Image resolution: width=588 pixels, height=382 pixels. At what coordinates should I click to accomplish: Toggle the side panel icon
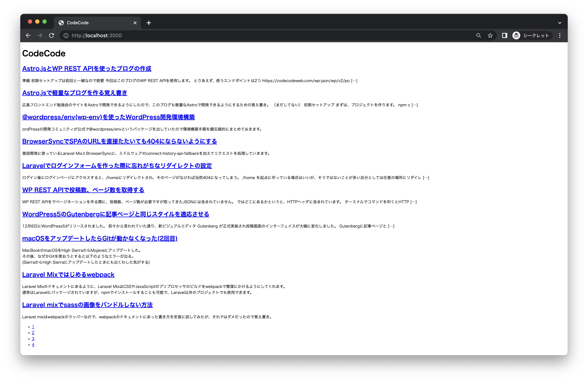pyautogui.click(x=505, y=35)
